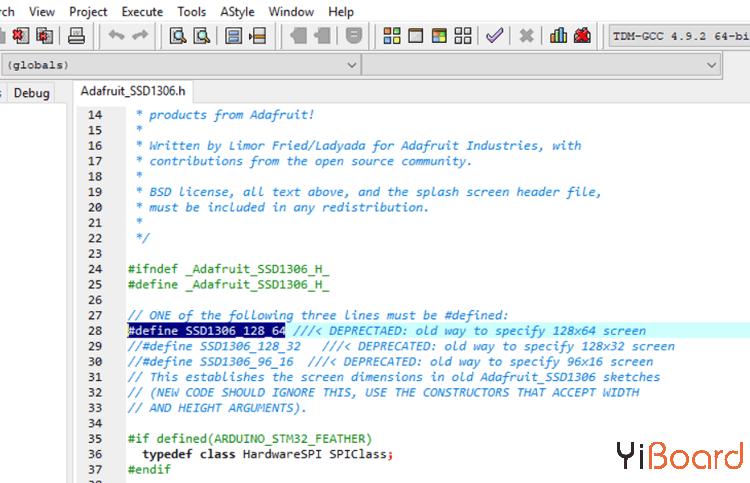Open the Tools menu
Screen dimensions: 750x483
tap(192, 12)
